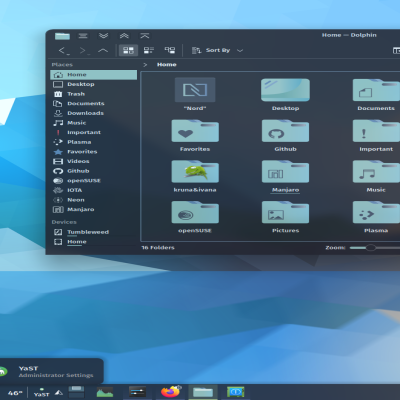Click the 46° weather widget in panel
This screenshot has height=400, width=400.
coord(15,393)
